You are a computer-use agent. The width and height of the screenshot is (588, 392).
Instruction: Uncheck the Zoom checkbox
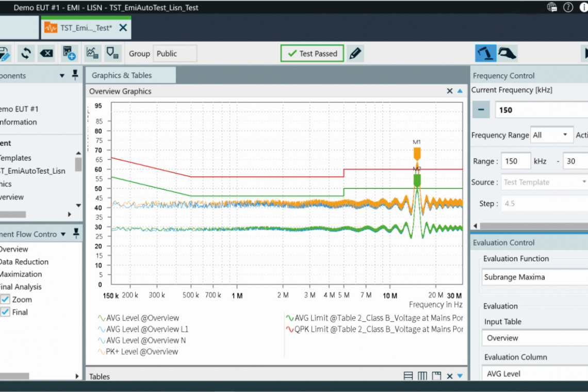point(6,299)
